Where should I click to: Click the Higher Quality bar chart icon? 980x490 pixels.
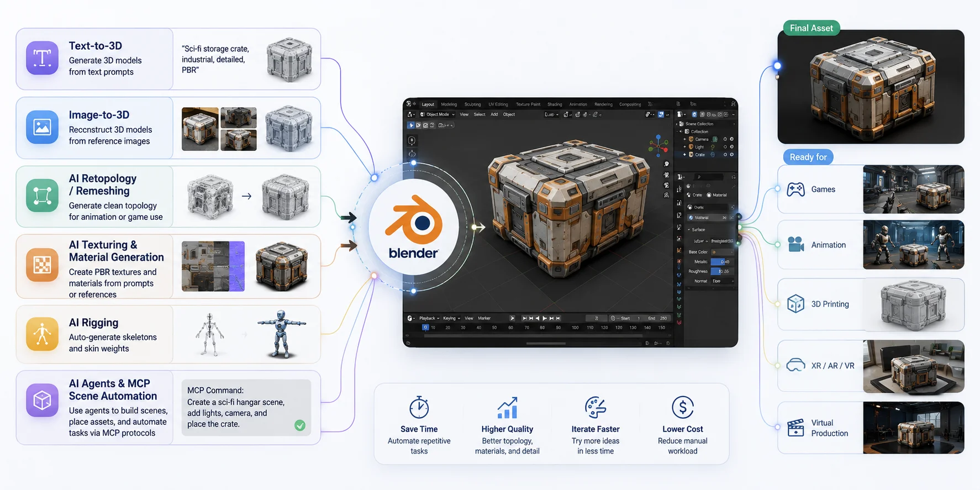[507, 408]
